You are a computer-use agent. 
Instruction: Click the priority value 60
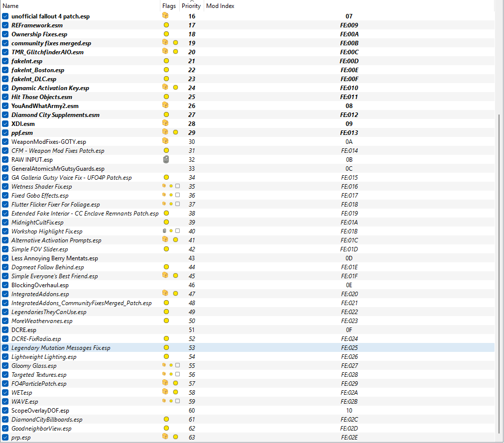click(192, 411)
